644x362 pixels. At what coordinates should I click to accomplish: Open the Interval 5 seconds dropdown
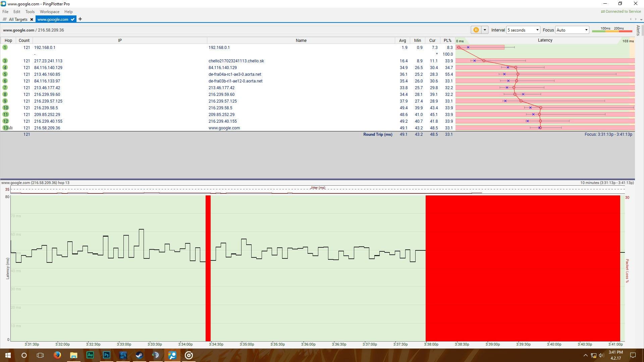pyautogui.click(x=523, y=30)
